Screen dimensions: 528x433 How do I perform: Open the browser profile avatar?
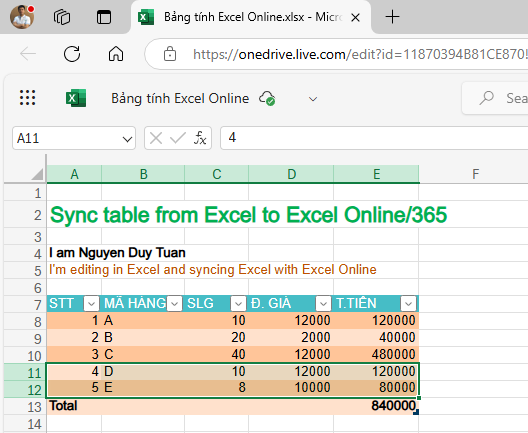pyautogui.click(x=22, y=16)
